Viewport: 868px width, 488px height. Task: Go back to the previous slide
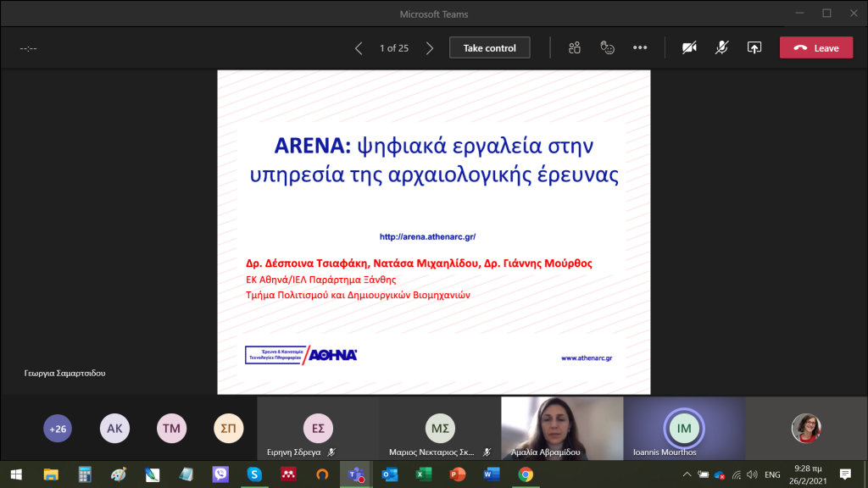click(359, 48)
